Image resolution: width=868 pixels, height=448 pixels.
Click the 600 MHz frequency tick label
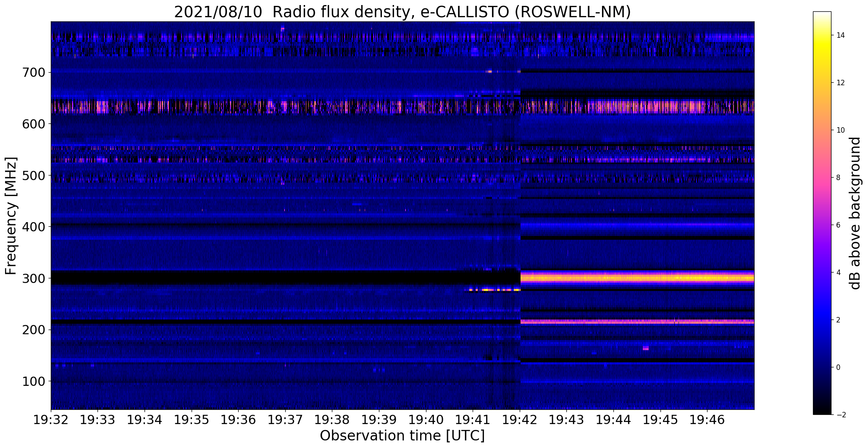click(x=33, y=123)
